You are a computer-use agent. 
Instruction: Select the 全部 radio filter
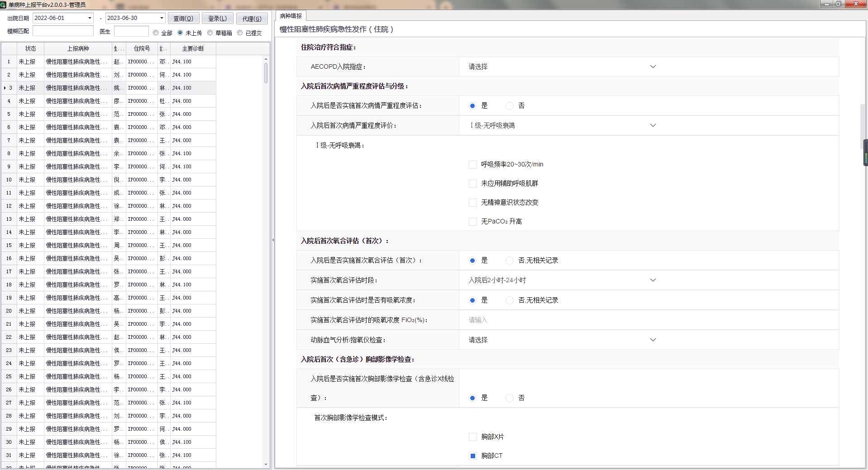156,33
